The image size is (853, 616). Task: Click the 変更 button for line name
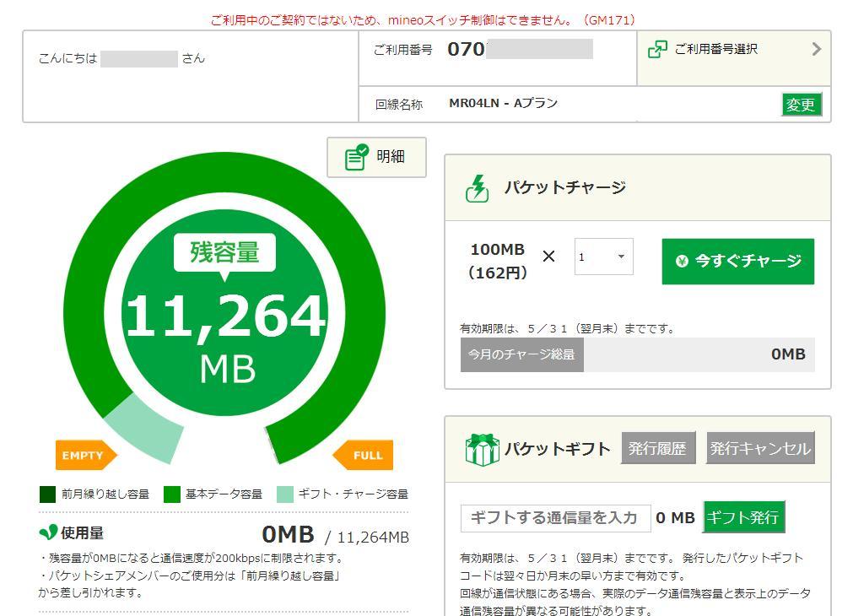(x=801, y=105)
